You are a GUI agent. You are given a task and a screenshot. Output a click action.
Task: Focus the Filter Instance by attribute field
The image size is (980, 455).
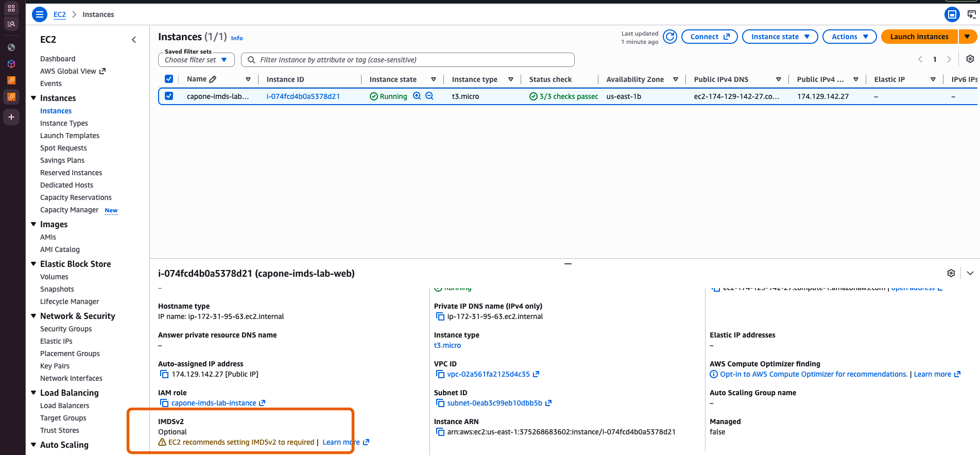407,60
